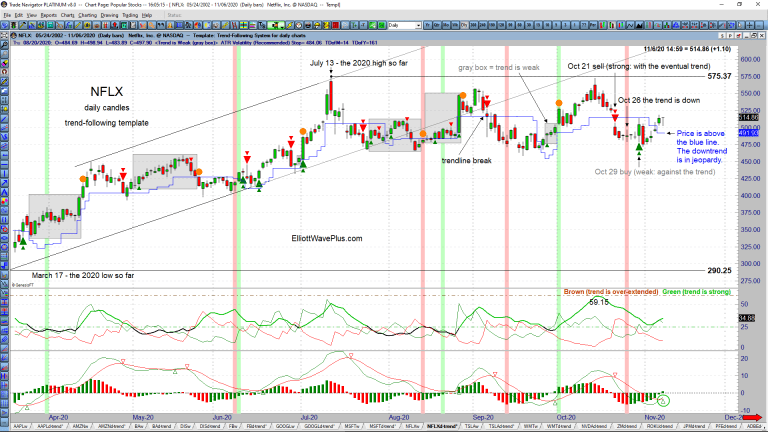
Task: Click the line drawing tool in sidebar
Action: coord(4,118)
